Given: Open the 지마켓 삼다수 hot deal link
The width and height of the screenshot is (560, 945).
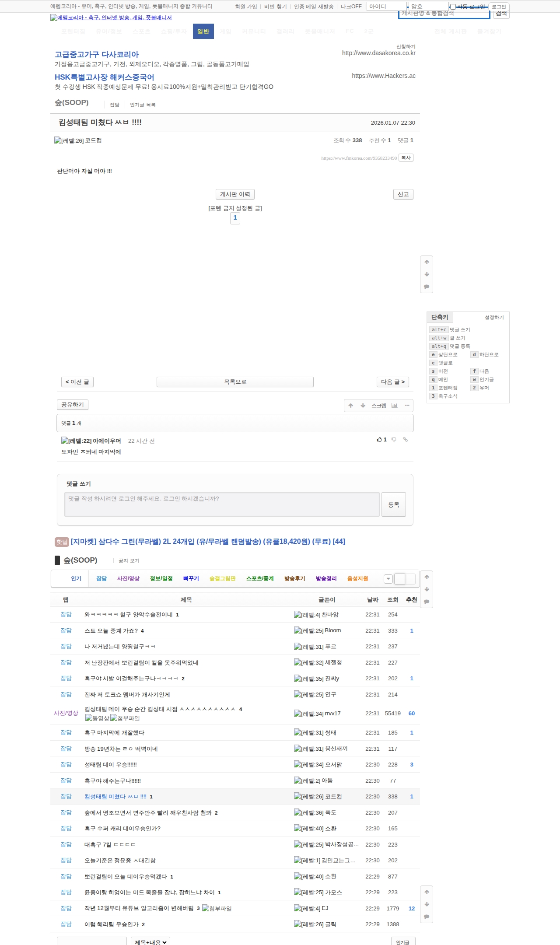Looking at the screenshot, I should point(208,542).
